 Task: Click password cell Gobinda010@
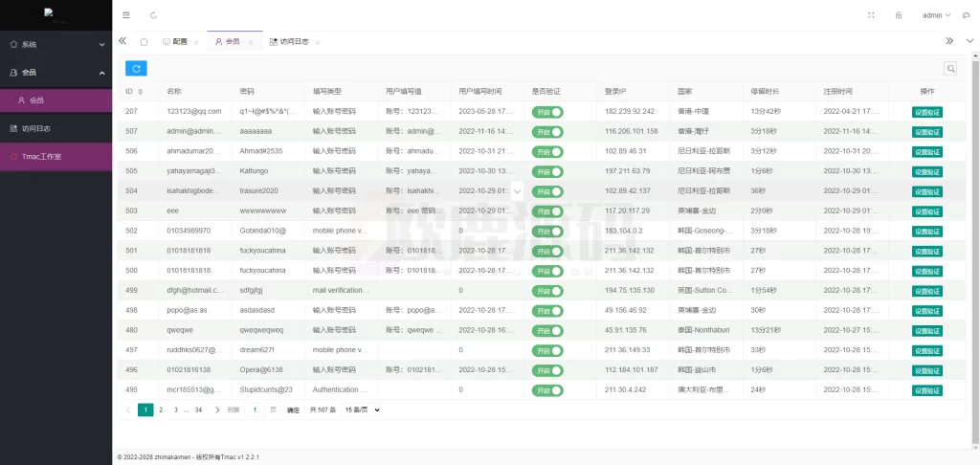pyautogui.click(x=262, y=231)
